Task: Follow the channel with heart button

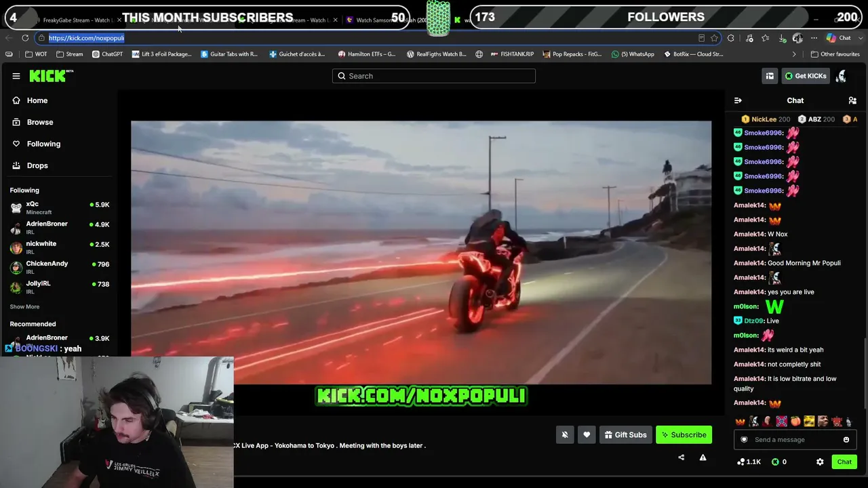Action: coord(587,434)
